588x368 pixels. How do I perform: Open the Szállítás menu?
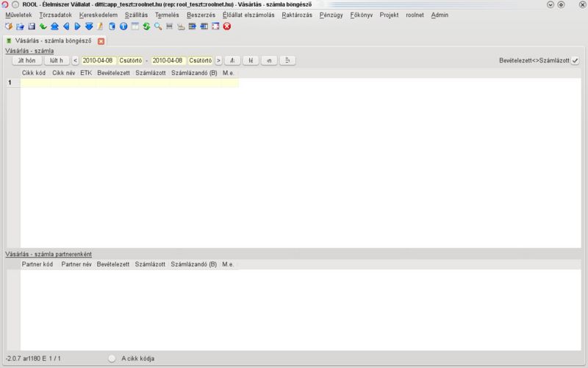(x=136, y=15)
